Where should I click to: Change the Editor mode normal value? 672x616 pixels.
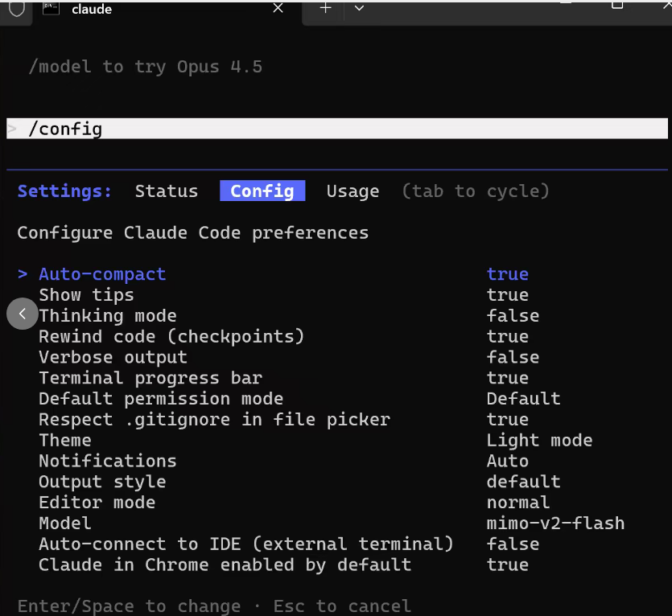518,503
